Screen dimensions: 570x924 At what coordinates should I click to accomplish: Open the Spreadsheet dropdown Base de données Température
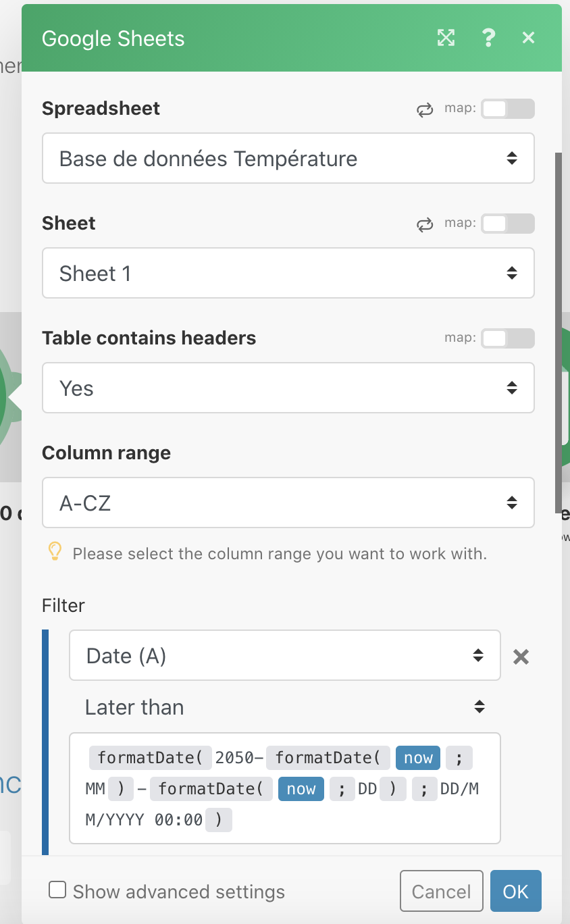[288, 158]
